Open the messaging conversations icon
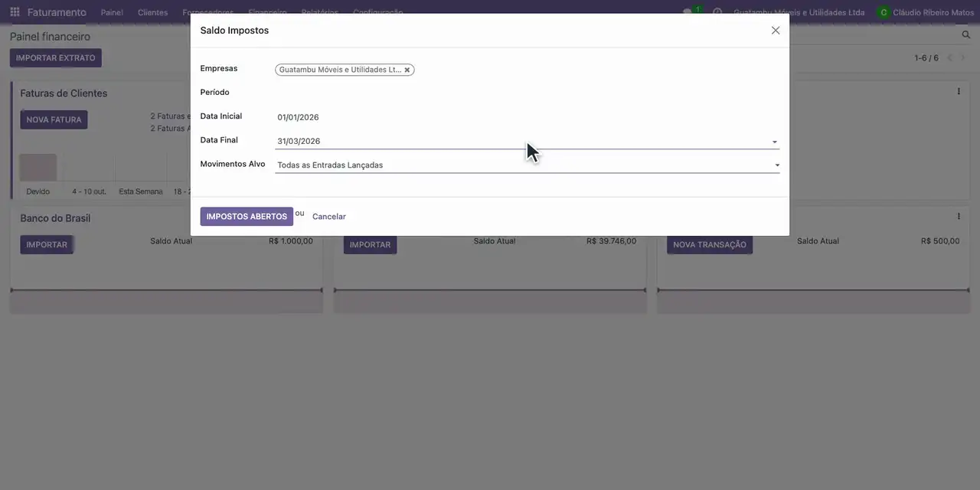 pos(689,12)
